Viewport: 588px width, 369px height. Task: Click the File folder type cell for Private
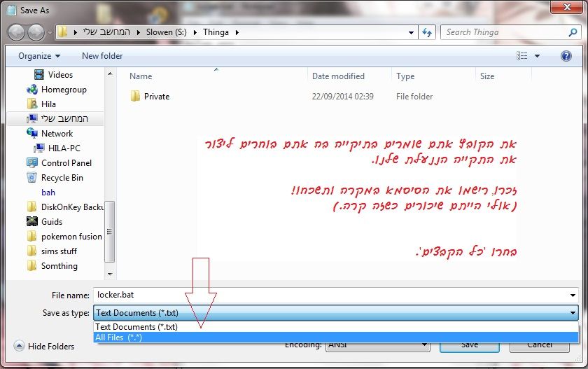(x=414, y=97)
